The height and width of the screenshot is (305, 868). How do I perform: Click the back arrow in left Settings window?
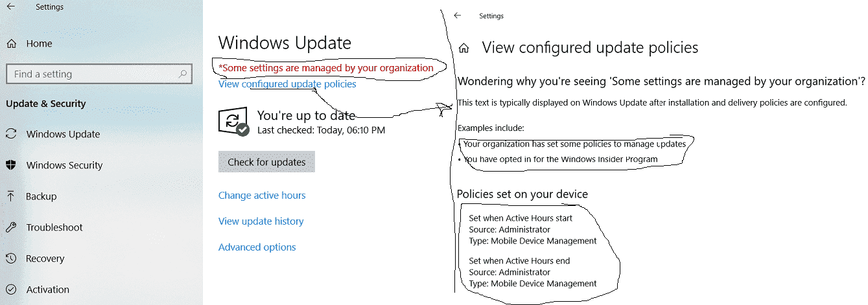tap(11, 7)
